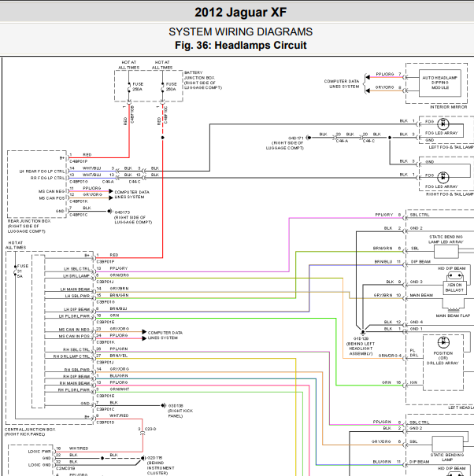Screen dimensions: 474x476
Task: Click the 'C2ME01B' connector label
Action: pyautogui.click(x=65, y=468)
